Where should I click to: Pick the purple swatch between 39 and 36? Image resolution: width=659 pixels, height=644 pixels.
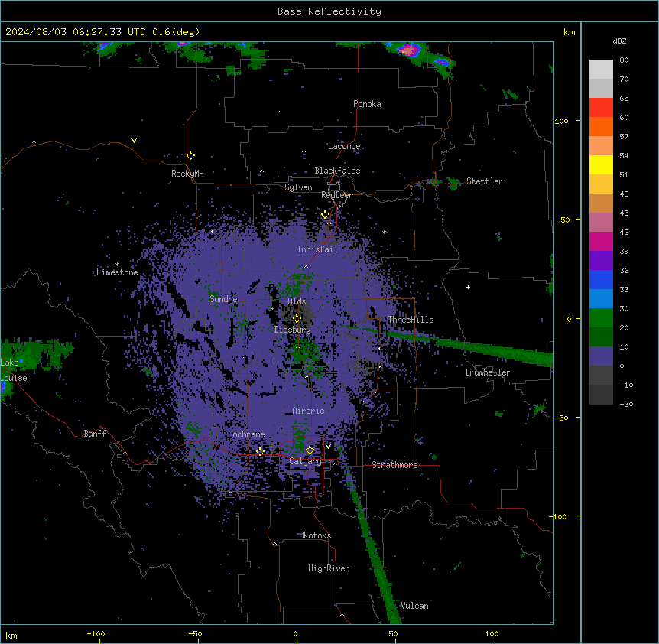click(x=601, y=261)
